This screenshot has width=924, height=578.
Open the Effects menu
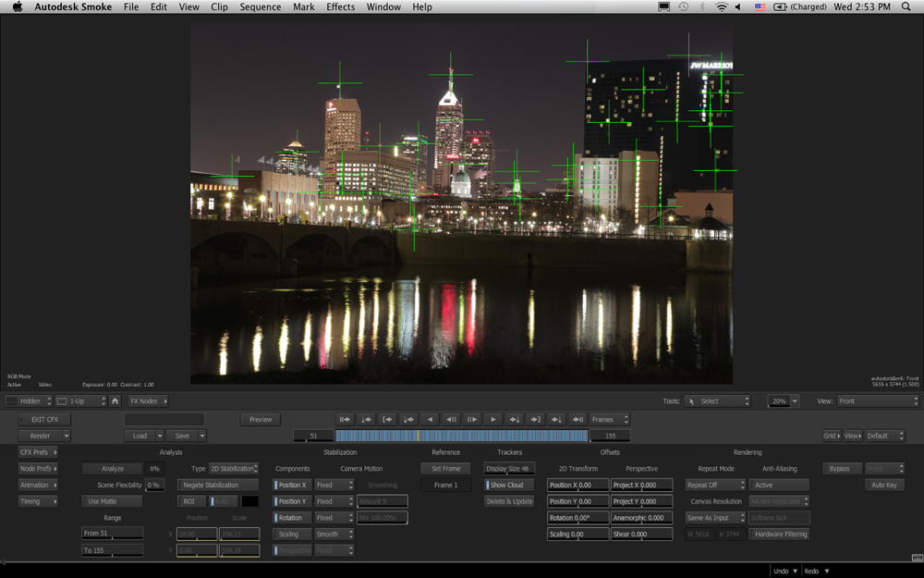pyautogui.click(x=340, y=7)
